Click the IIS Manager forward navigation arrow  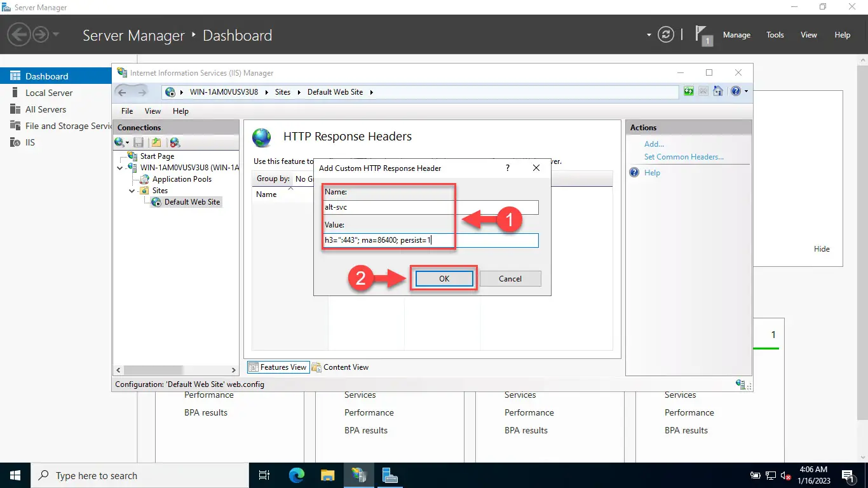click(142, 92)
